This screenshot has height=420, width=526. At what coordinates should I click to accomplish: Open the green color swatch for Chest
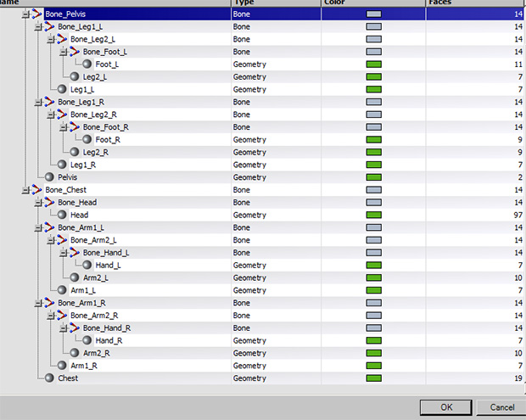pyautogui.click(x=373, y=378)
